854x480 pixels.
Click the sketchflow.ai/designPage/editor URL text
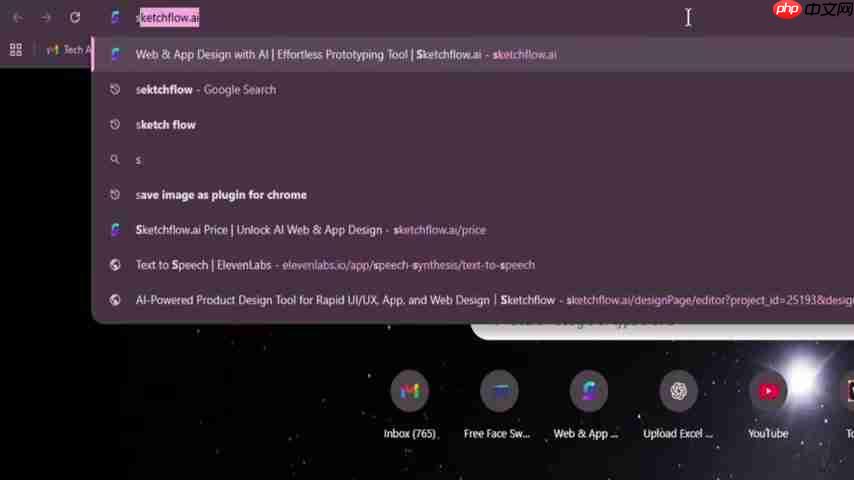click(710, 300)
